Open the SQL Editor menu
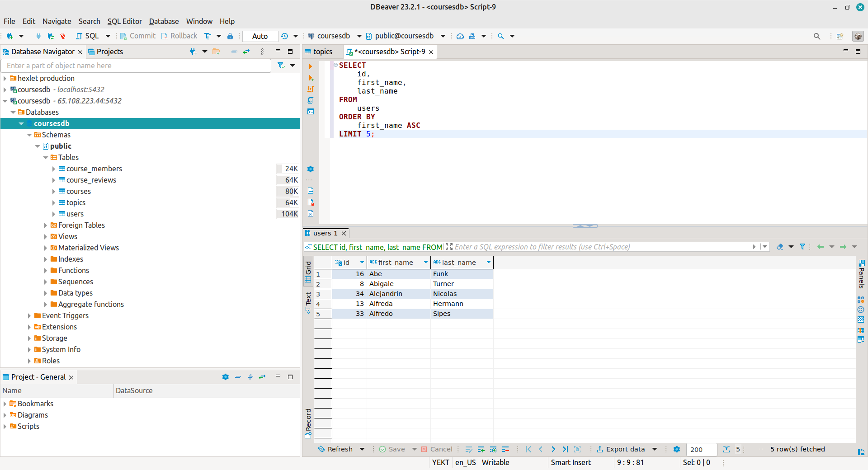The image size is (868, 470). [124, 21]
